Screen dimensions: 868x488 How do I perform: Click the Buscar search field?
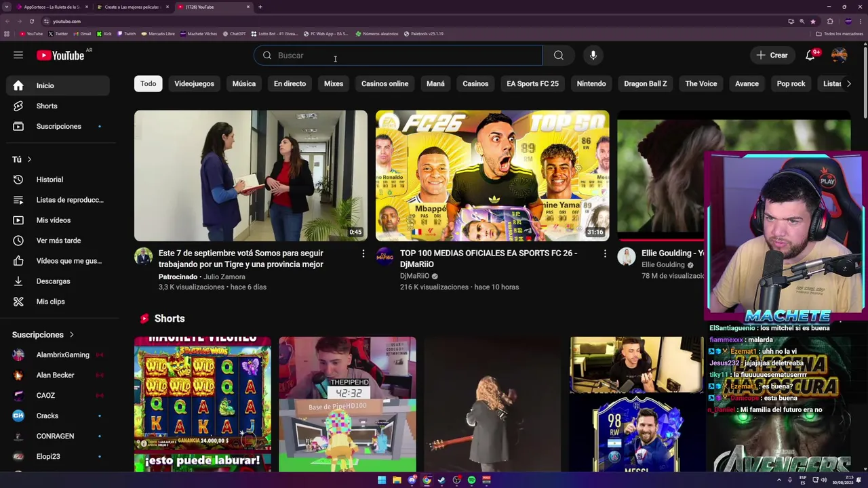point(398,56)
